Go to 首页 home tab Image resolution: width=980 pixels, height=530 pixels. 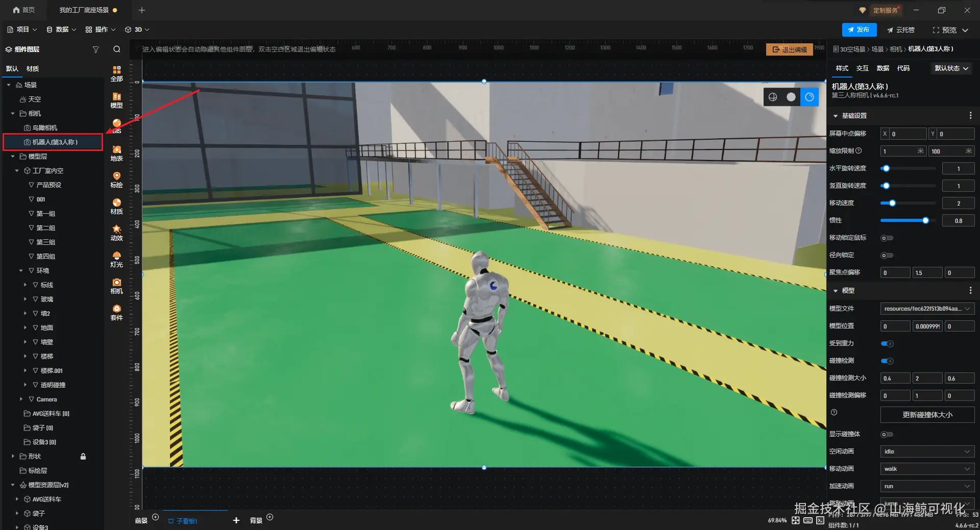tap(24, 10)
